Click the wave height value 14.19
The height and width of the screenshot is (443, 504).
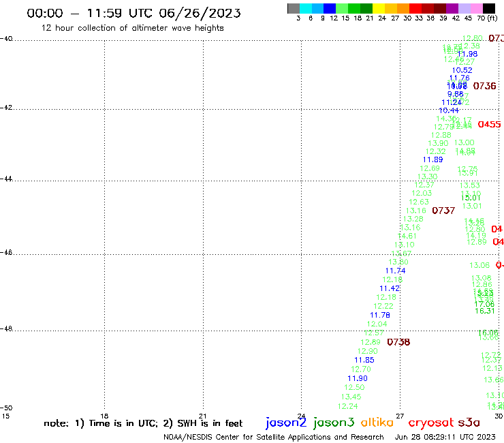click(476, 236)
